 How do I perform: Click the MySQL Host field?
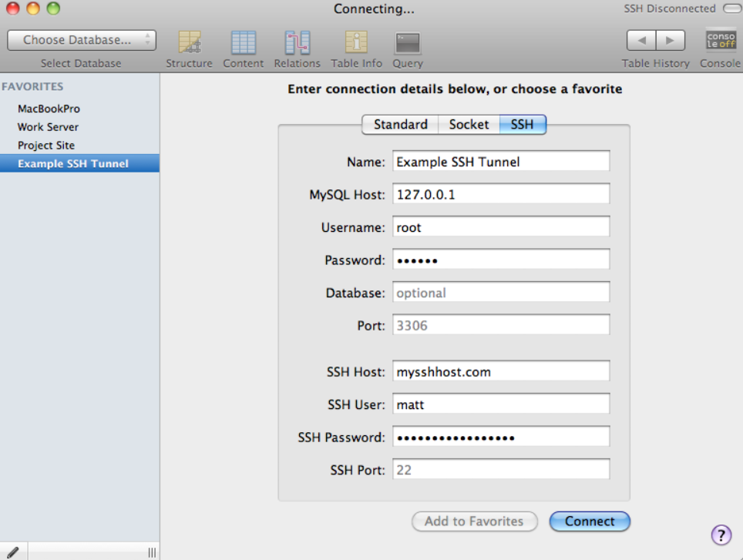point(501,194)
